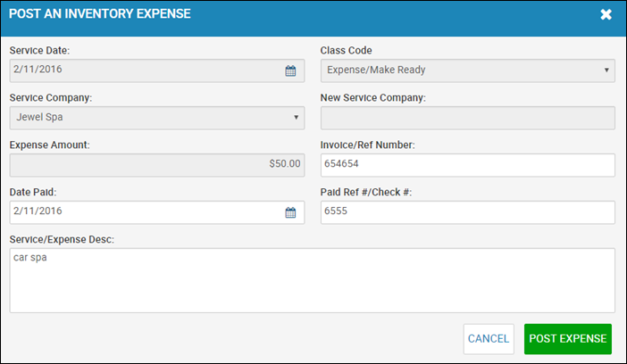
Task: Select the Jewel Spa service company box
Action: click(157, 118)
